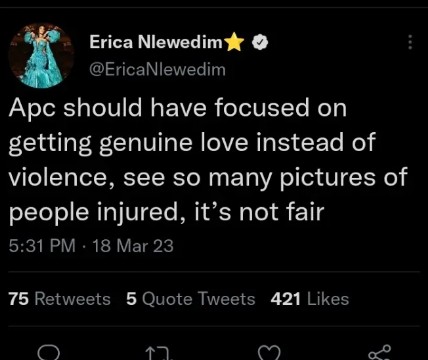
Task: View the 75 Retweets list
Action: [x=60, y=299]
